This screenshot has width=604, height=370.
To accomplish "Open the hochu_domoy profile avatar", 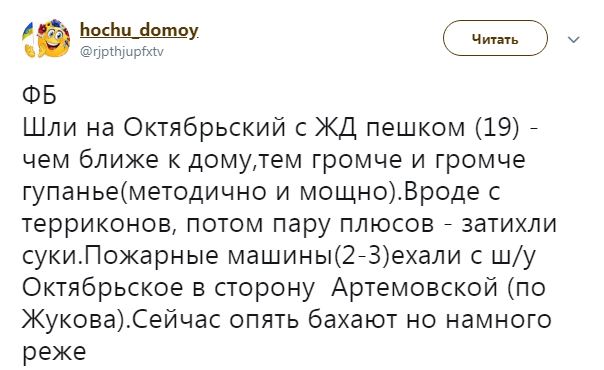I will pyautogui.click(x=47, y=38).
